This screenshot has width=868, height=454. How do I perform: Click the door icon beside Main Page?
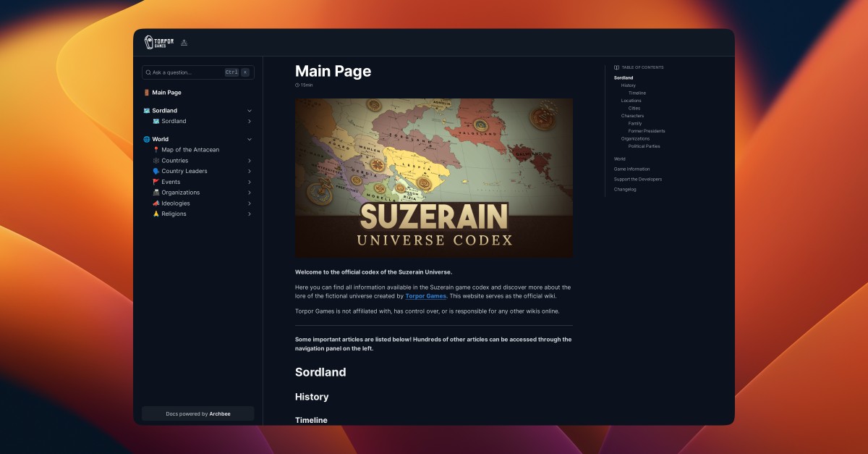147,93
